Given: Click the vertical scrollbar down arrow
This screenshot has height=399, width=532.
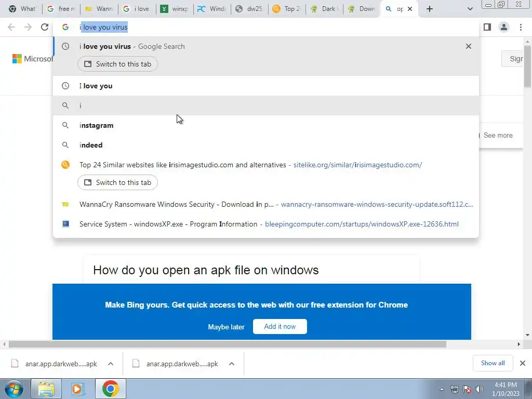Looking at the screenshot, I should (528, 335).
